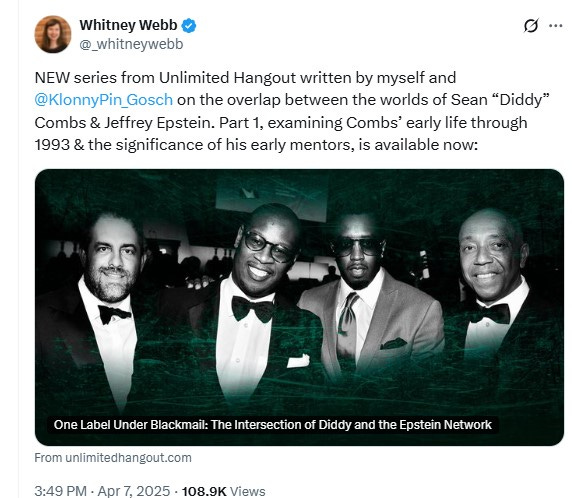
Task: Open the article preview card image
Action: (299, 307)
